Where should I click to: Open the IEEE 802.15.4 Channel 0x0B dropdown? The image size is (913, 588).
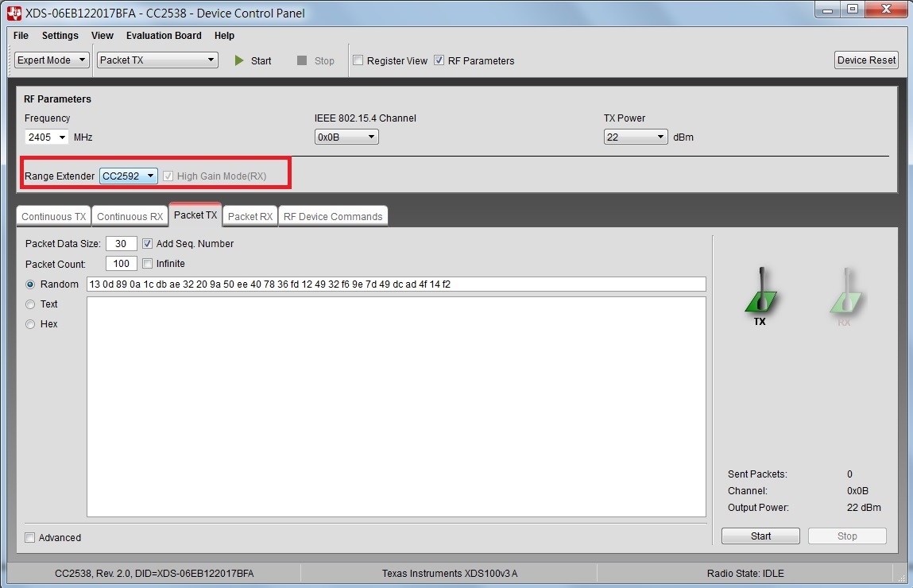pyautogui.click(x=346, y=137)
